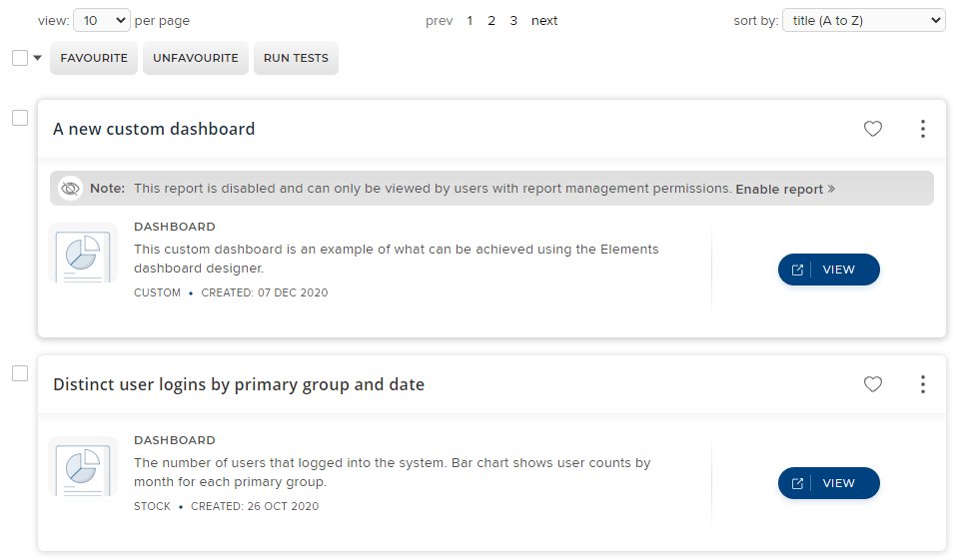Click the 'next' pagination link
Screen dimensions: 957x560
[x=544, y=20]
